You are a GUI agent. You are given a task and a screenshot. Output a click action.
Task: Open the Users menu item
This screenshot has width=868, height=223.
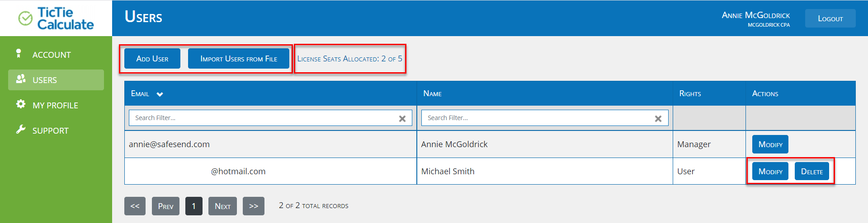click(56, 80)
